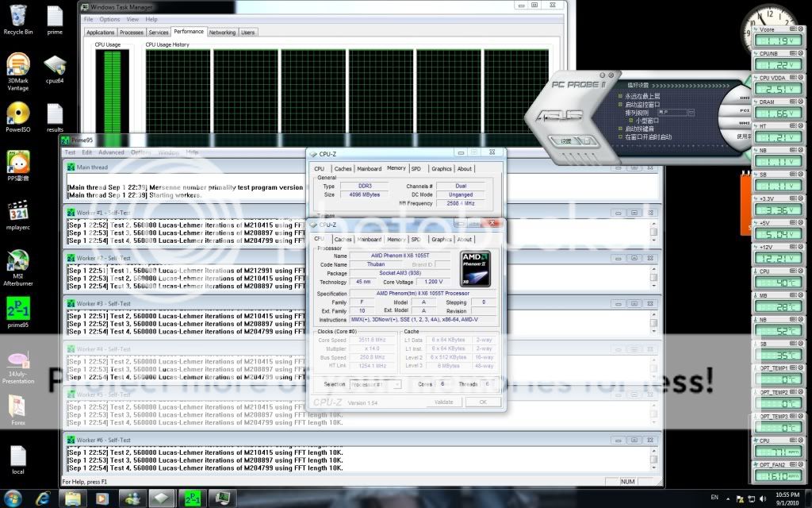Toggle the second PC Probe II preference checkbox
The image size is (812, 508).
621,104
